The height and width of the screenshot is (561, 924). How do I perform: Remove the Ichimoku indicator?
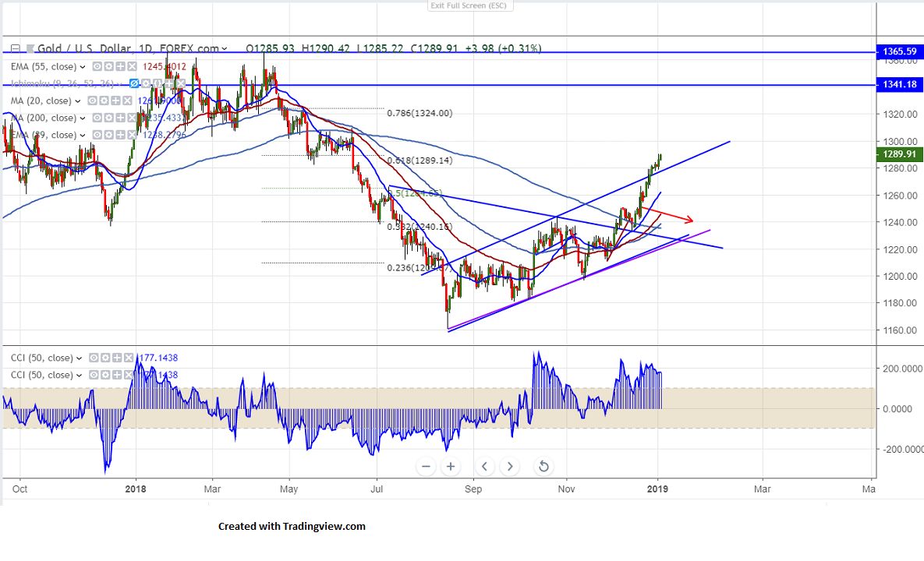coord(181,83)
